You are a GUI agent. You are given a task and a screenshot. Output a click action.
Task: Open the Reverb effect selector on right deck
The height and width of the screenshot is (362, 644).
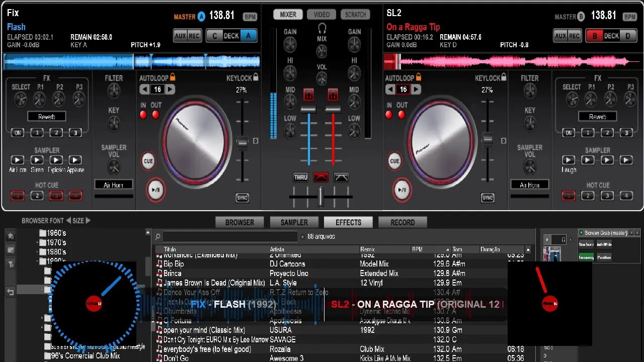pos(598,117)
